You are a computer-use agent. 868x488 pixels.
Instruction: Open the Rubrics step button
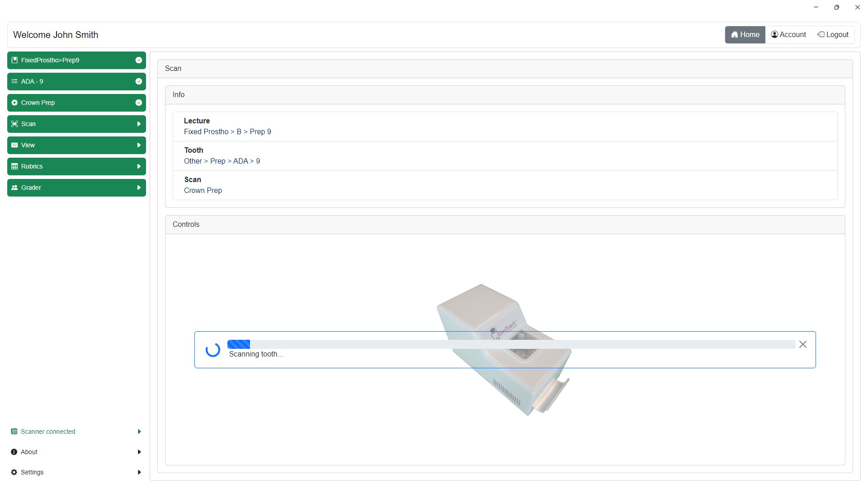[76, 166]
